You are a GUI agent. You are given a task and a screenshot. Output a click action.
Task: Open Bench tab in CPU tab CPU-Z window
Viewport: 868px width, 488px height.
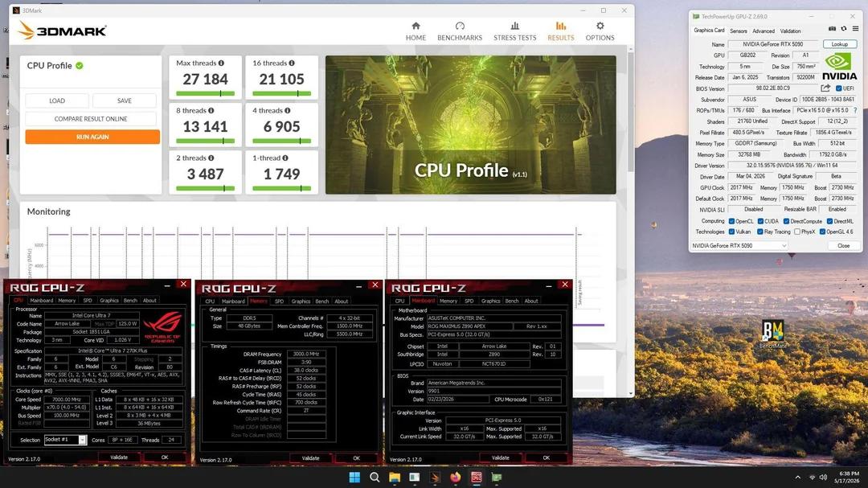[131, 300]
